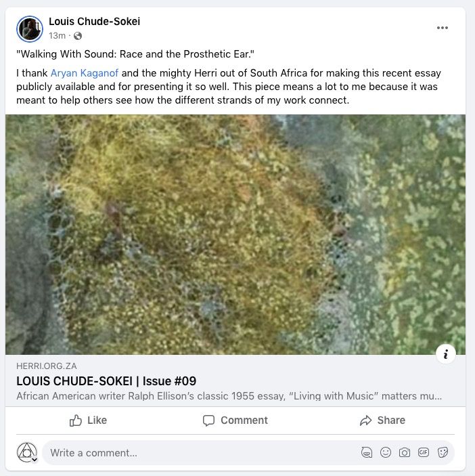Open the sticker picker icon
The width and height of the screenshot is (475, 476).
pos(443,452)
